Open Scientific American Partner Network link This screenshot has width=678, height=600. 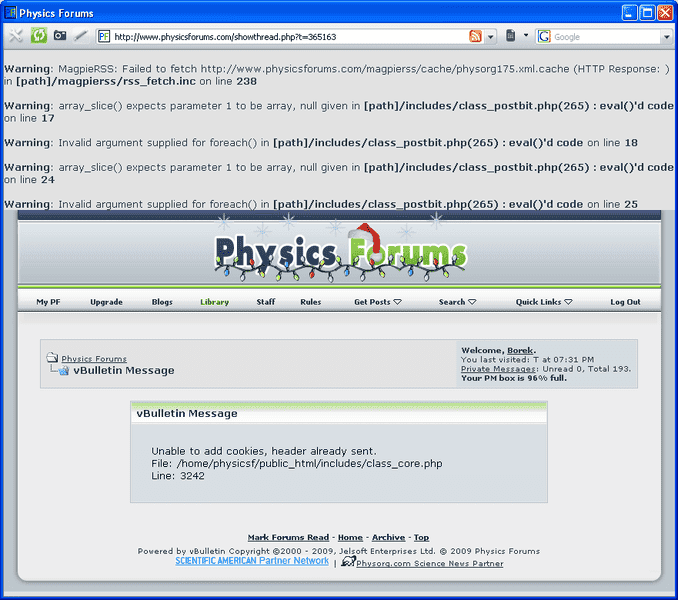pos(252,561)
